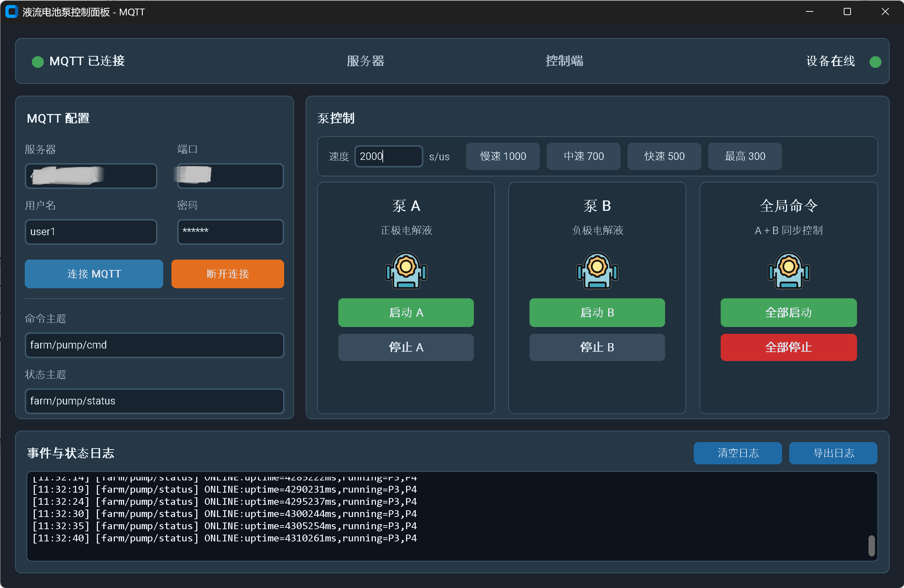The height and width of the screenshot is (588, 904).
Task: Minimize the control panel window
Action: (809, 12)
